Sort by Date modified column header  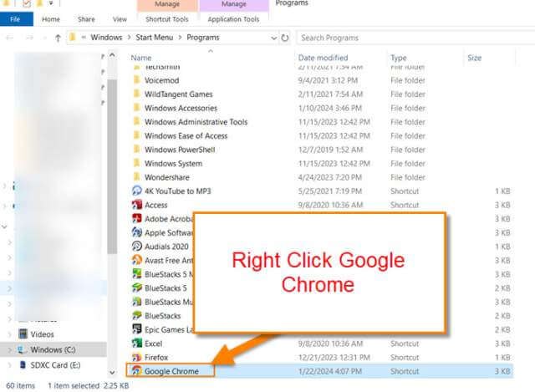[x=323, y=58]
